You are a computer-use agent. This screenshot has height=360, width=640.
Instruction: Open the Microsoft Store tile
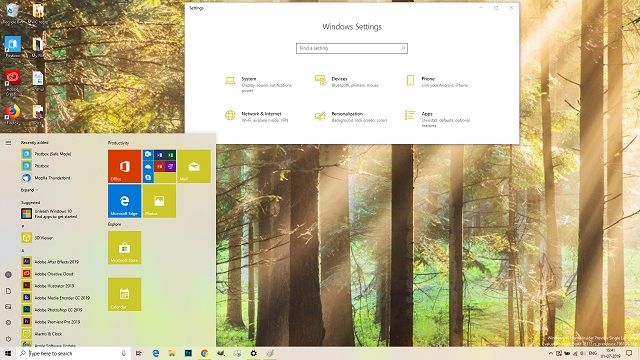click(x=124, y=248)
